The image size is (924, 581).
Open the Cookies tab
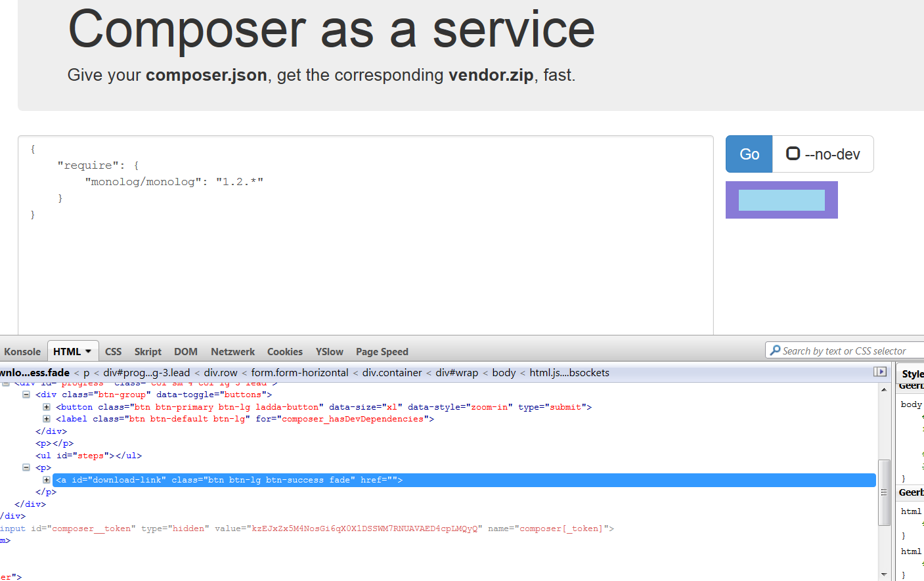(x=285, y=352)
